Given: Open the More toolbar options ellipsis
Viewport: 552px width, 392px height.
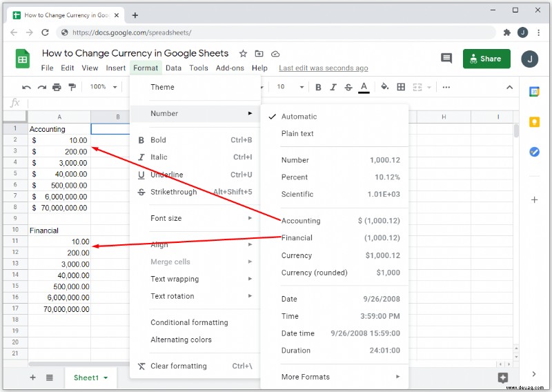Looking at the screenshot, I should (x=446, y=87).
